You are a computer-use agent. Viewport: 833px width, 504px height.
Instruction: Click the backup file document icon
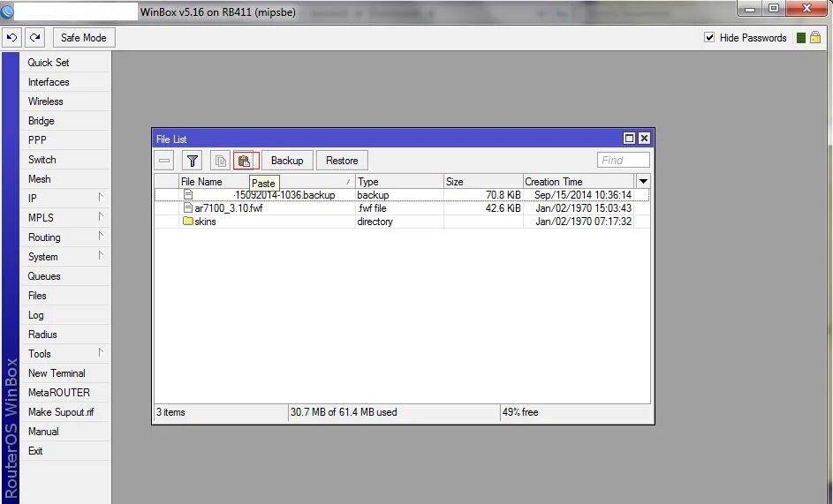[187, 194]
